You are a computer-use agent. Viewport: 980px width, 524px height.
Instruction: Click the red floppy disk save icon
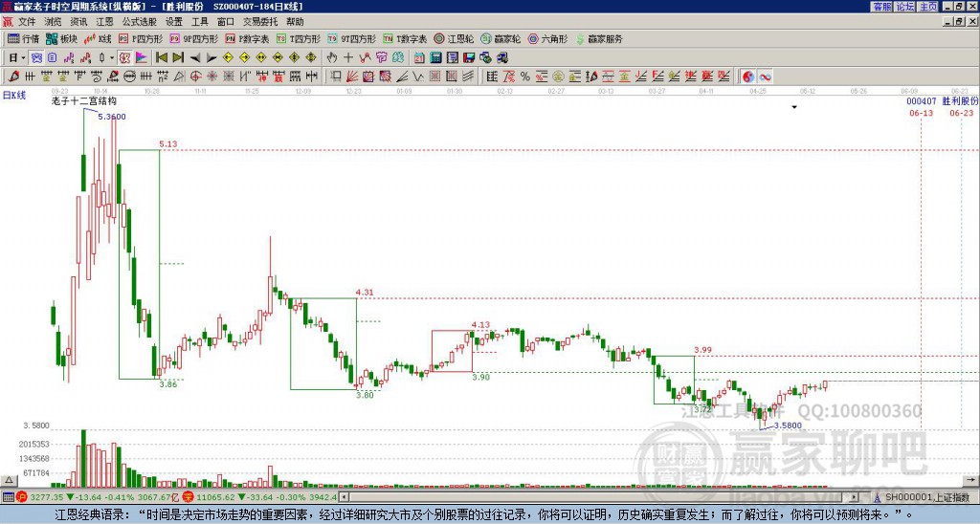[x=469, y=58]
